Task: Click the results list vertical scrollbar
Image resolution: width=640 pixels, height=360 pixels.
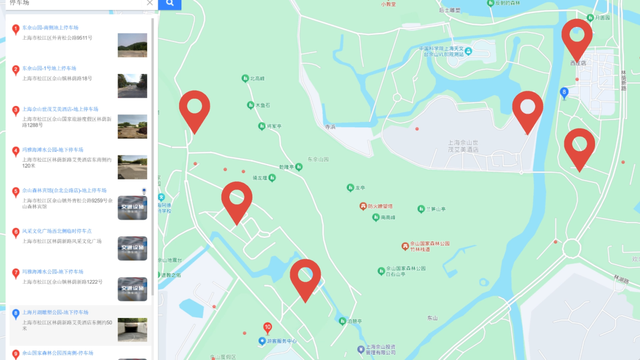Action: [x=153, y=157]
